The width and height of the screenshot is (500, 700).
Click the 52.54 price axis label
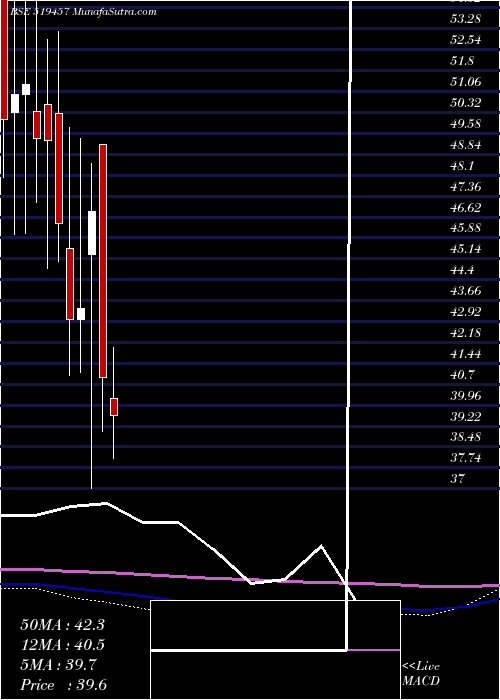pos(466,40)
